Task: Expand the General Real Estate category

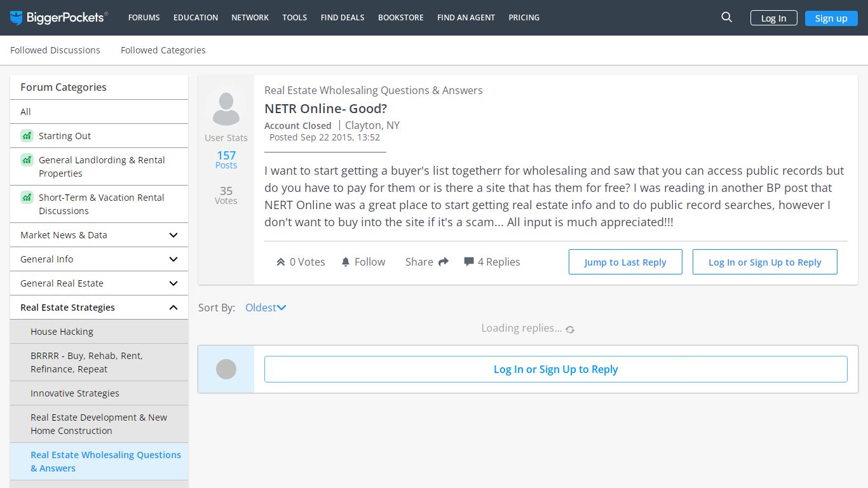Action: click(x=99, y=283)
